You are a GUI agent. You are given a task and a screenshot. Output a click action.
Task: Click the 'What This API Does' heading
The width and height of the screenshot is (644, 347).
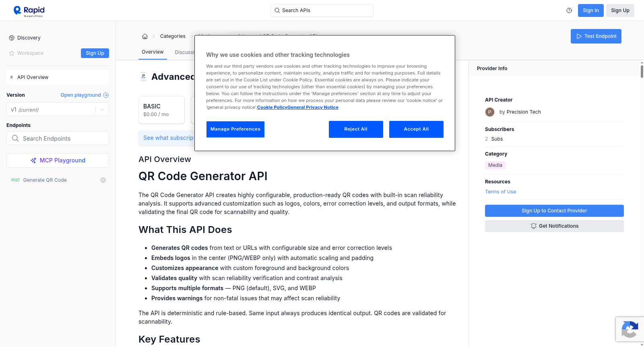point(185,230)
